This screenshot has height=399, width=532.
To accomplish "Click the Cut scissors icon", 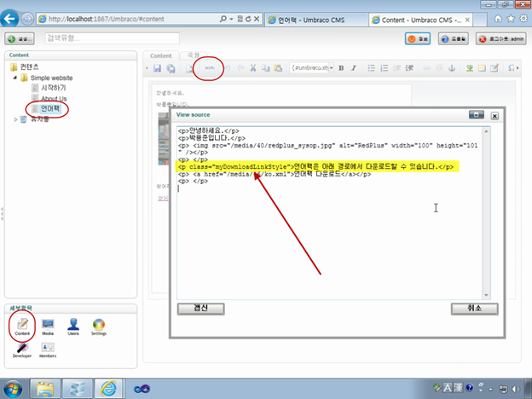I will pyautogui.click(x=253, y=68).
